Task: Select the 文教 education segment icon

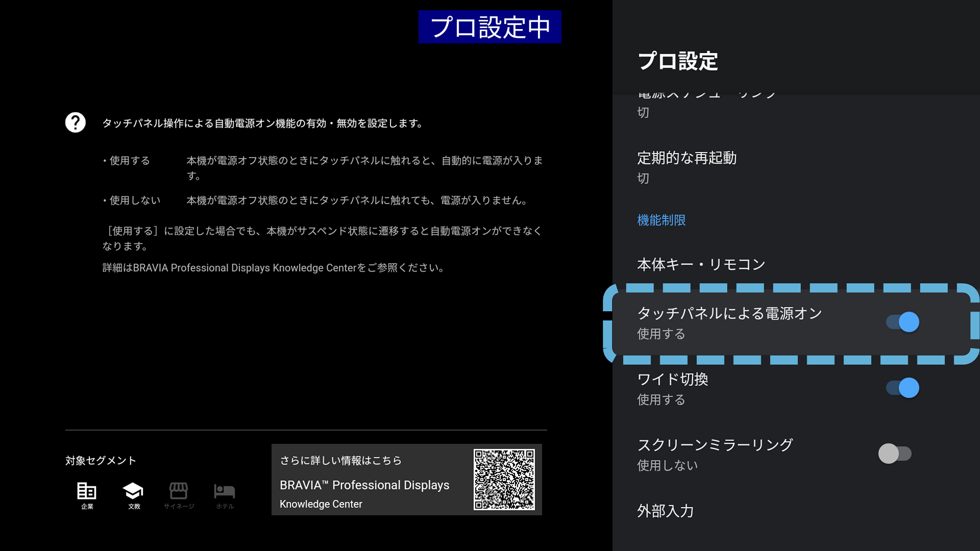Action: pos(133,491)
